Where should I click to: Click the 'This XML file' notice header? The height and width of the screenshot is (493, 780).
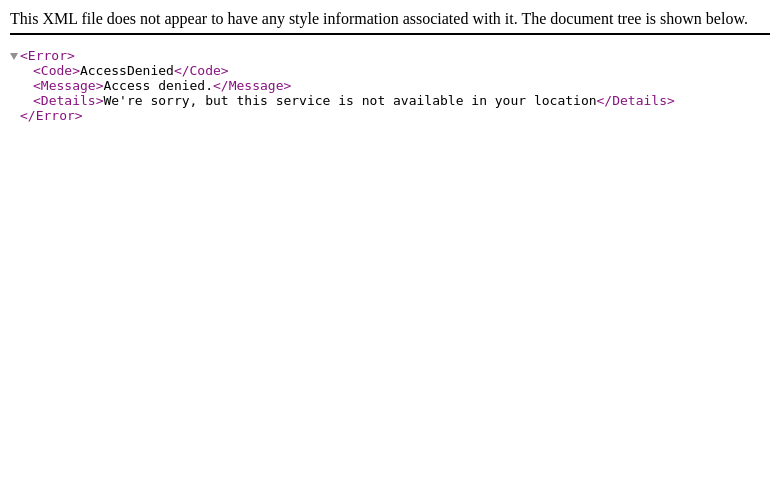[379, 19]
